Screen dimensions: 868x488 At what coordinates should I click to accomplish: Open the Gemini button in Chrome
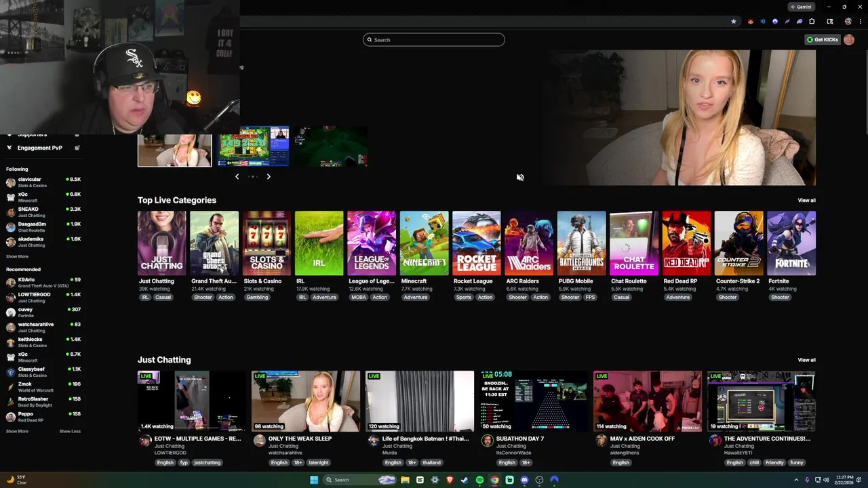800,7
